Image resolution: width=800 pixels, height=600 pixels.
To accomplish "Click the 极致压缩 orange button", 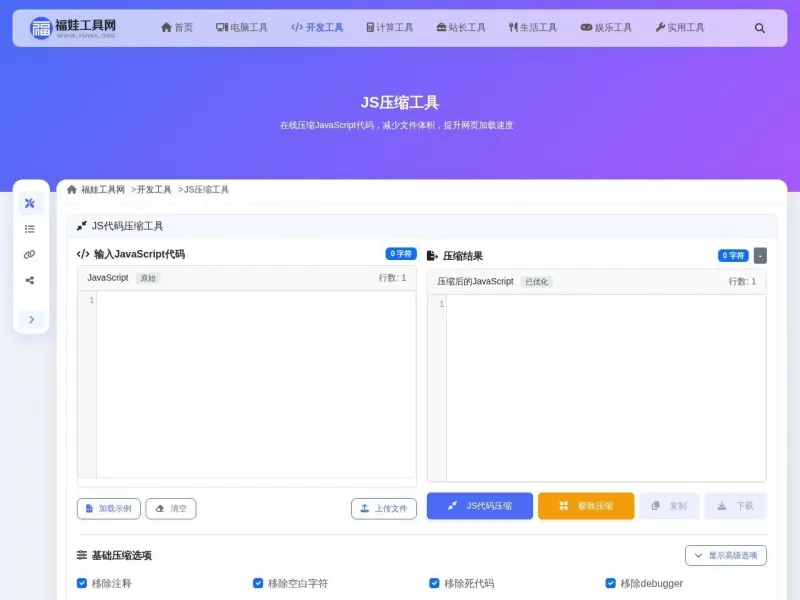I will [x=586, y=506].
